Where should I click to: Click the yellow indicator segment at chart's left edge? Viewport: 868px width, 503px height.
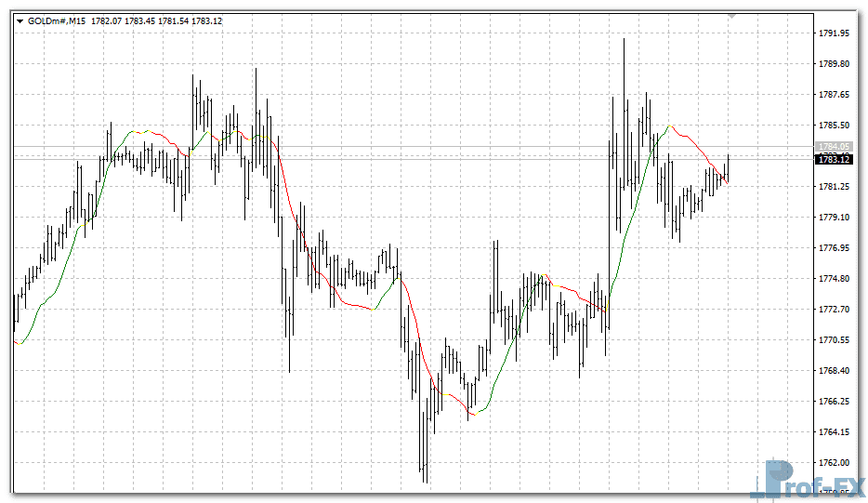tap(19, 343)
